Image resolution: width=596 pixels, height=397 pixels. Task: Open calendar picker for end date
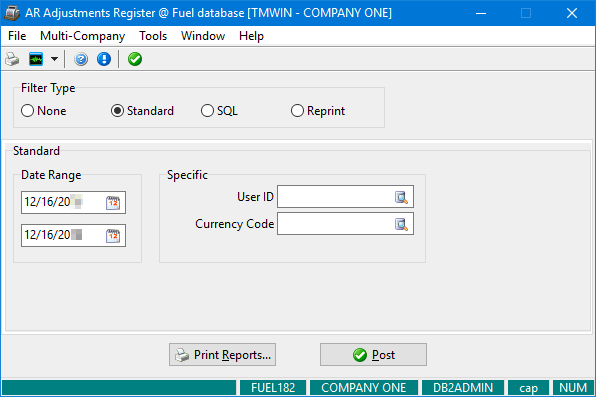click(x=113, y=236)
